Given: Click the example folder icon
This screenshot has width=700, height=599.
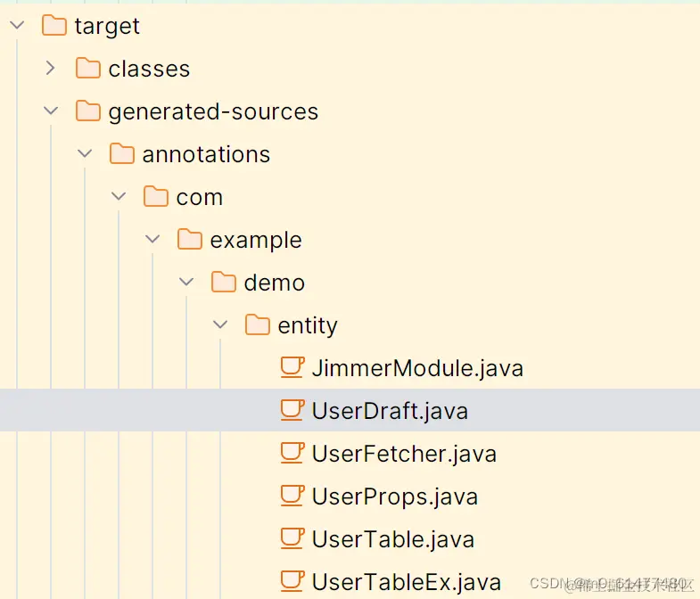Looking at the screenshot, I should click(190, 239).
